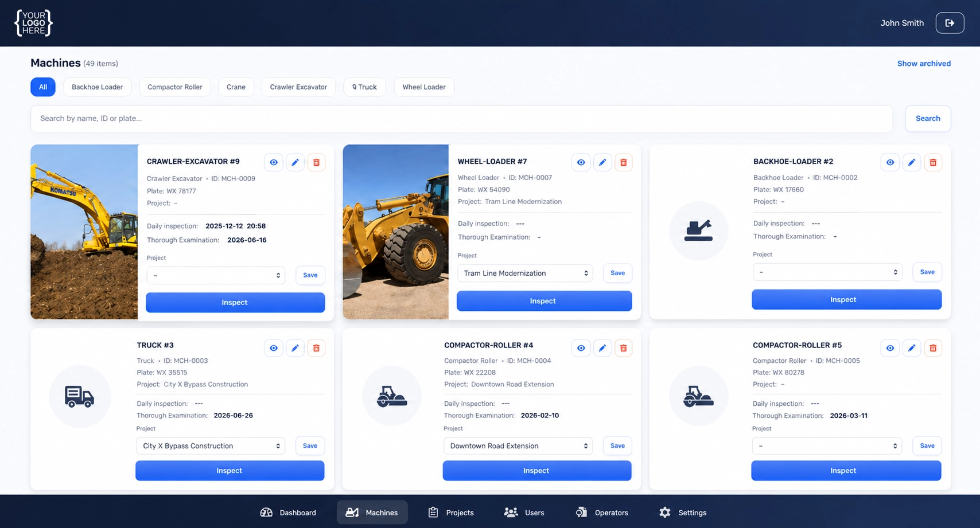Click the edit pencil icon for COMPACTOR-ROLLER #5
Screen dimensions: 980x528
pos(912,348)
